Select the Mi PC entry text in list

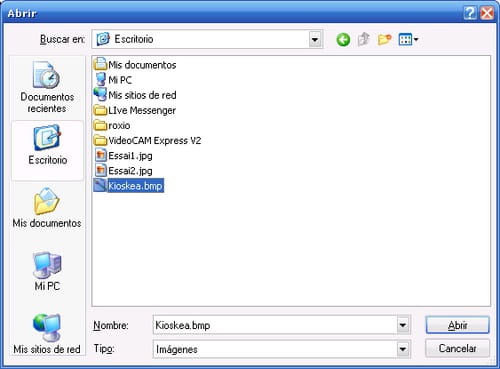[x=120, y=80]
